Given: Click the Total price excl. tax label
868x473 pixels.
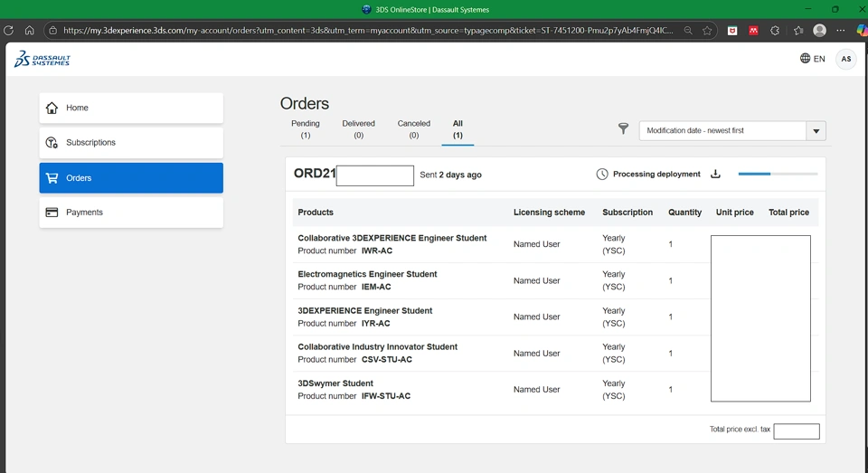Looking at the screenshot, I should point(741,430).
